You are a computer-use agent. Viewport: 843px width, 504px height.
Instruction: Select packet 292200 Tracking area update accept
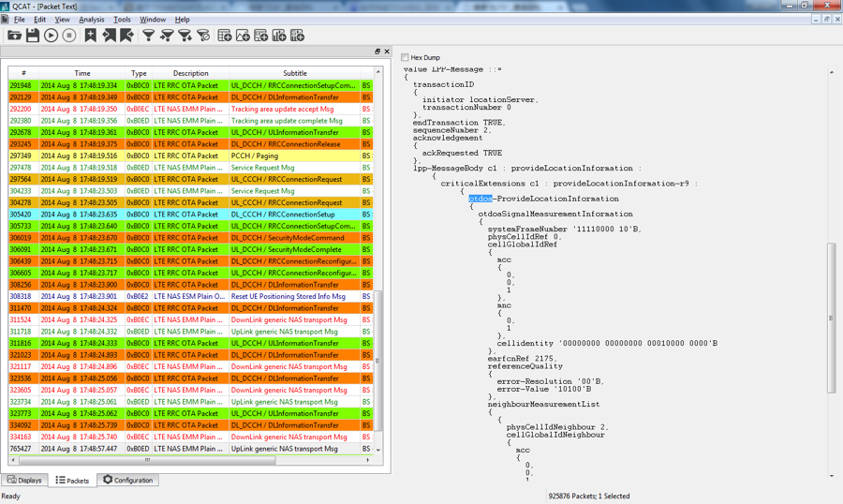[x=191, y=109]
